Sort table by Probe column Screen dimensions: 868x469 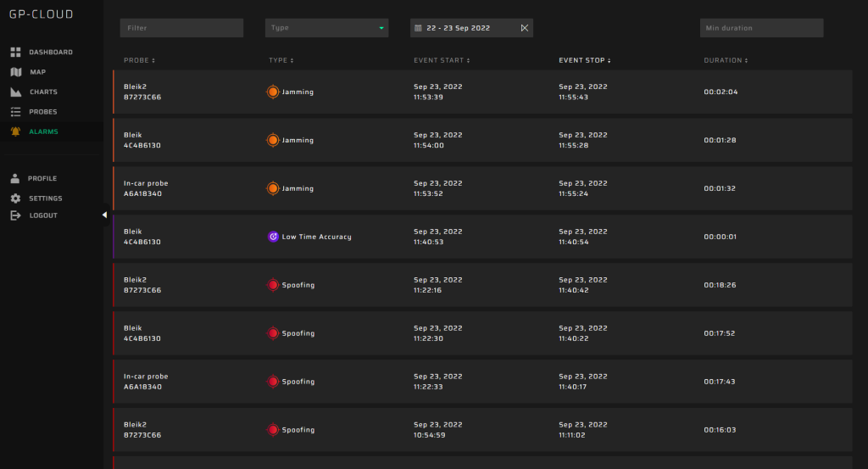coord(139,61)
